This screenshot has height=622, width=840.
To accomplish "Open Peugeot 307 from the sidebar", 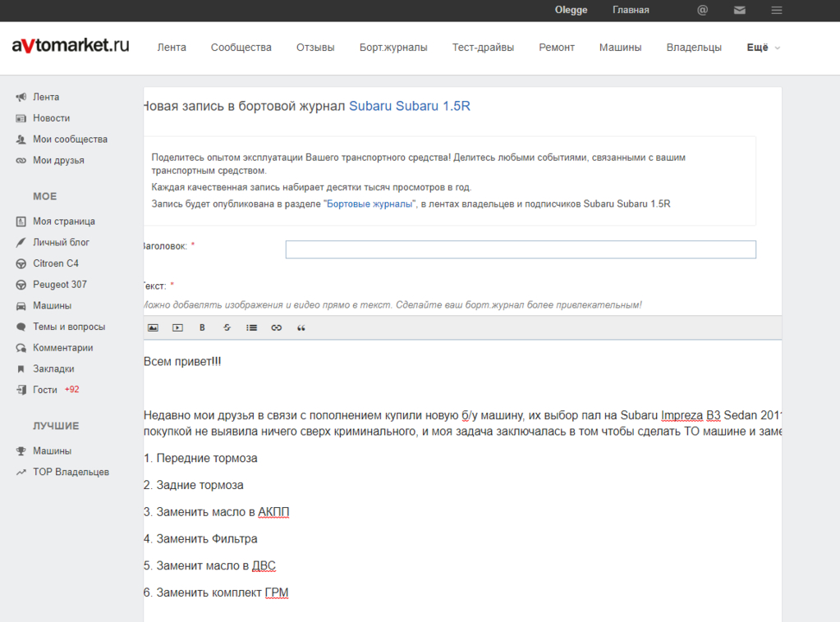I will point(59,285).
